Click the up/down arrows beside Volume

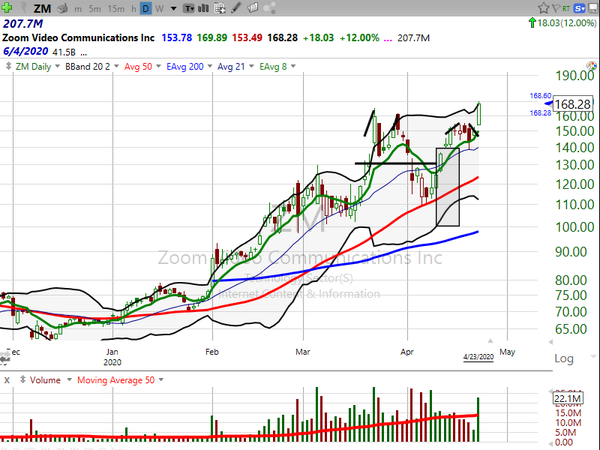pos(23,380)
